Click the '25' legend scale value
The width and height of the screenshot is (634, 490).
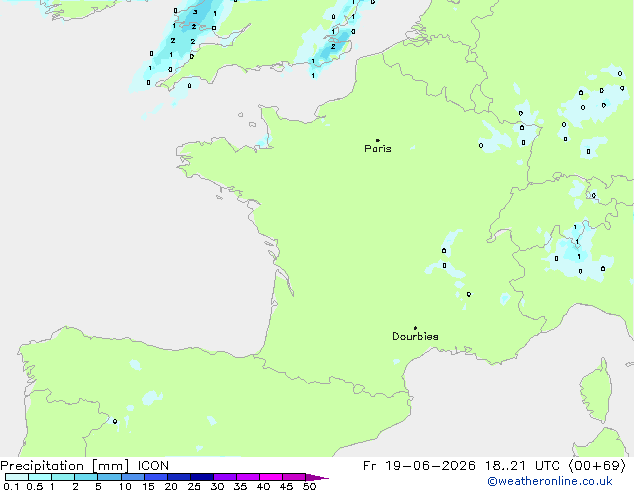[x=194, y=486]
